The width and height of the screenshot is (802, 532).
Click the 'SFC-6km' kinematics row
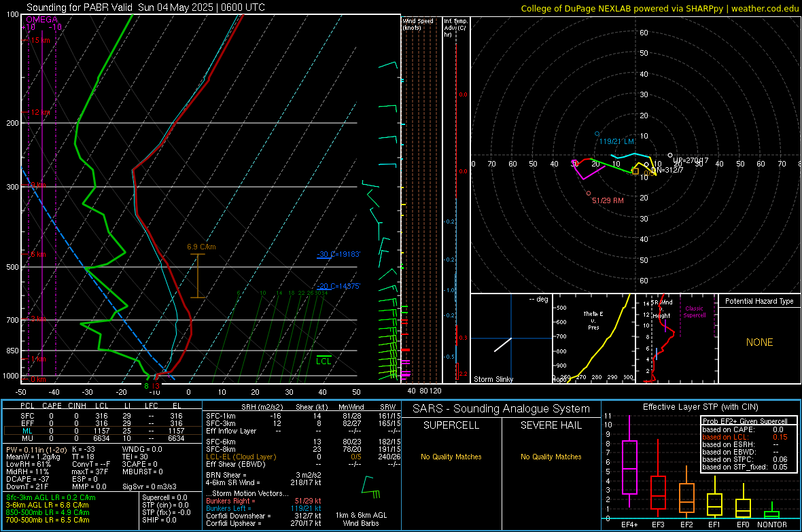click(303, 442)
